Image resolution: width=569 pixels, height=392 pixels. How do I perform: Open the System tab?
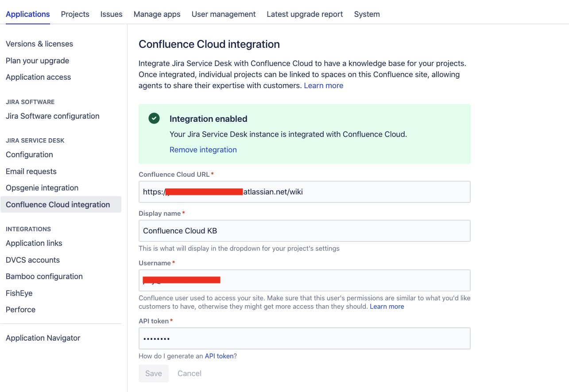367,14
